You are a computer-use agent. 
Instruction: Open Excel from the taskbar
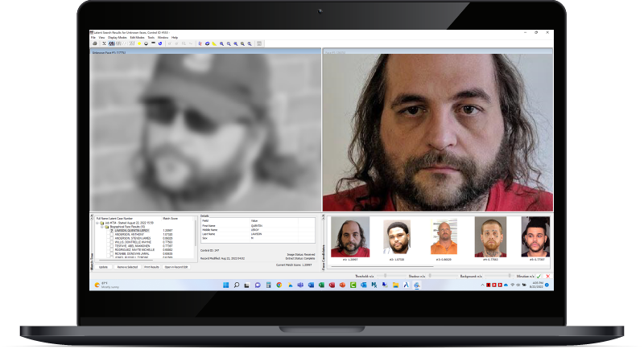(x=321, y=285)
